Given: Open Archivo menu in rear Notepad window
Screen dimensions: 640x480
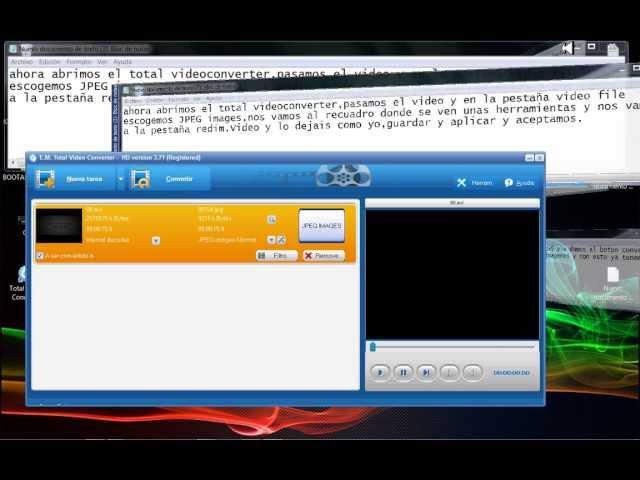Looking at the screenshot, I should pos(22,62).
